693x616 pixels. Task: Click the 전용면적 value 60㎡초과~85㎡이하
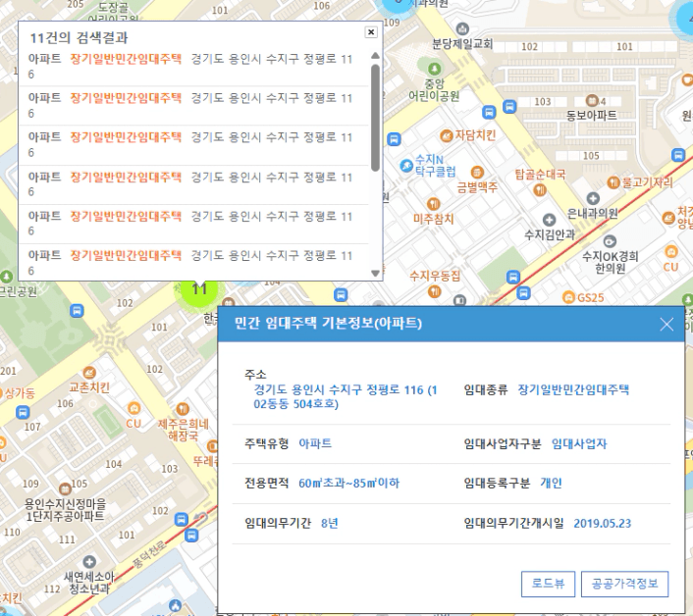point(348,483)
